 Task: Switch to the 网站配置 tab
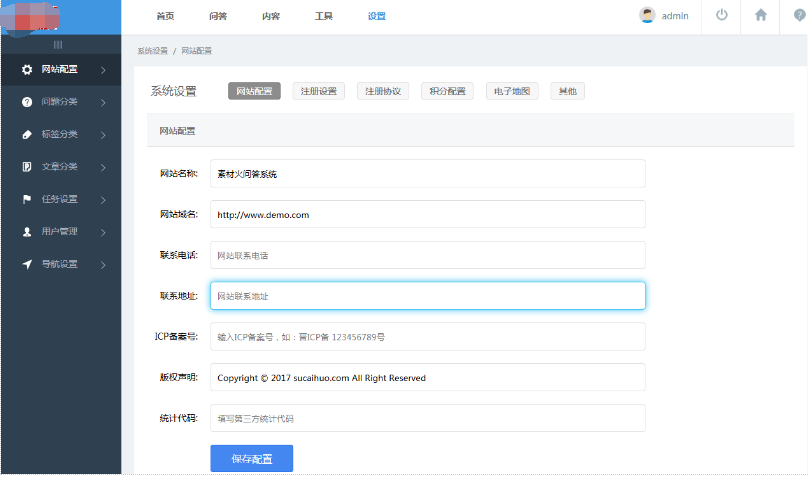(x=254, y=91)
